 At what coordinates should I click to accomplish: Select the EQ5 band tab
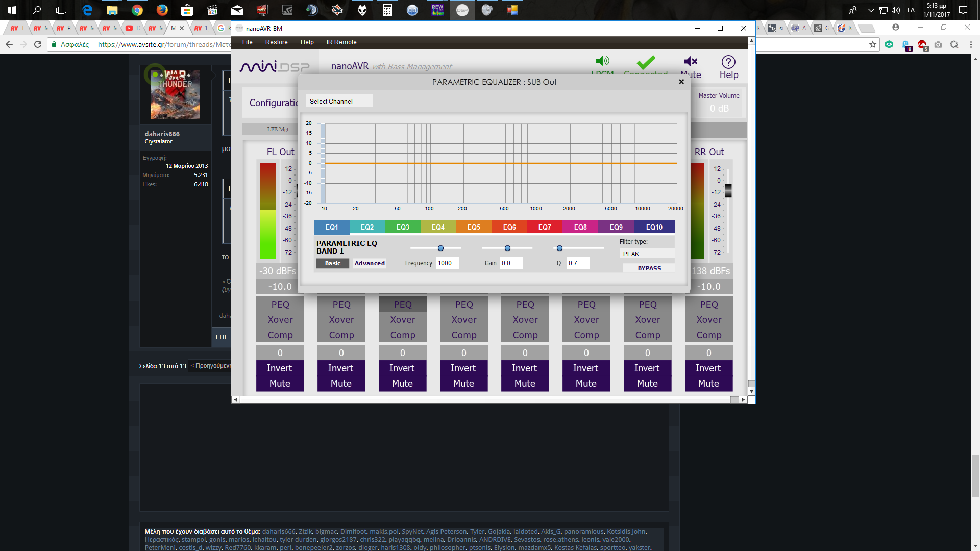tap(474, 227)
